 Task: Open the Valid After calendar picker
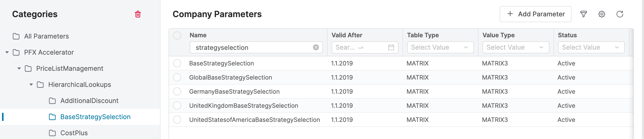pyautogui.click(x=391, y=47)
